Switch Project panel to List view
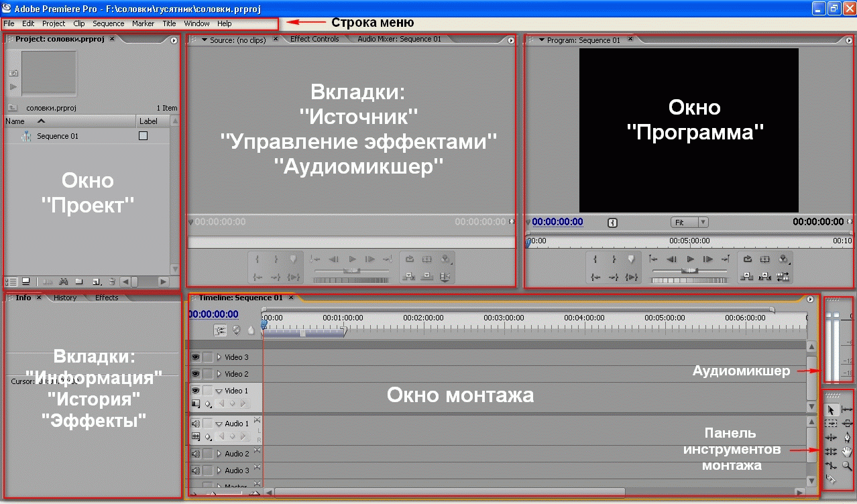The width and height of the screenshot is (857, 504). click(11, 281)
